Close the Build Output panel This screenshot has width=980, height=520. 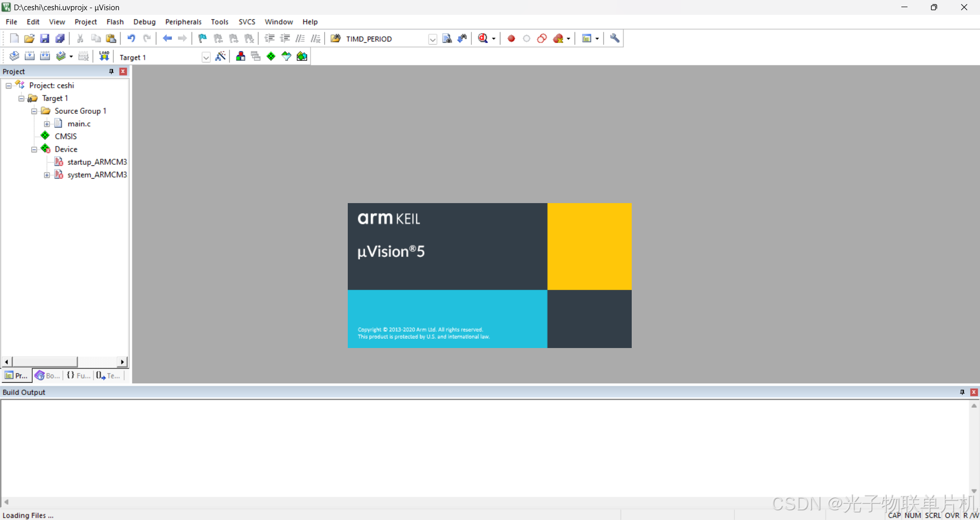click(x=974, y=392)
